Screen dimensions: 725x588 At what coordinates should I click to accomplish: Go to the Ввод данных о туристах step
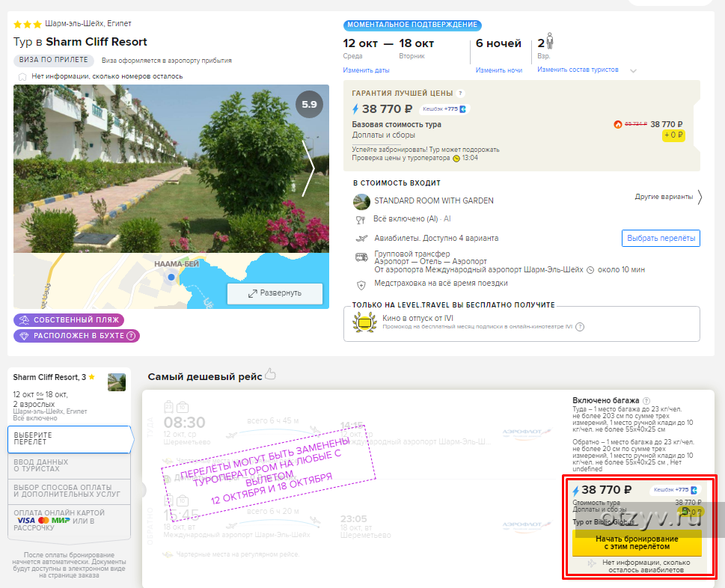(69, 465)
